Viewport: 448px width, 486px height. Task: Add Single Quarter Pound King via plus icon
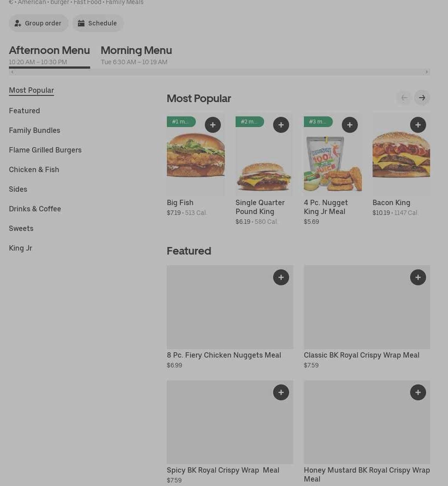(281, 125)
